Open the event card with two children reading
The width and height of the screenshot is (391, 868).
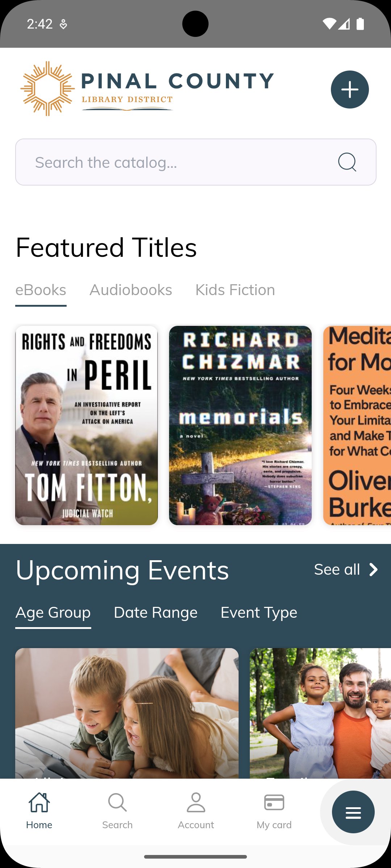pyautogui.click(x=127, y=712)
